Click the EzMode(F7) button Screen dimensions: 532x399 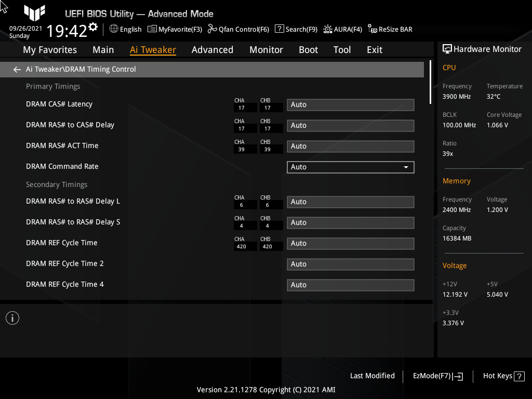(x=437, y=376)
